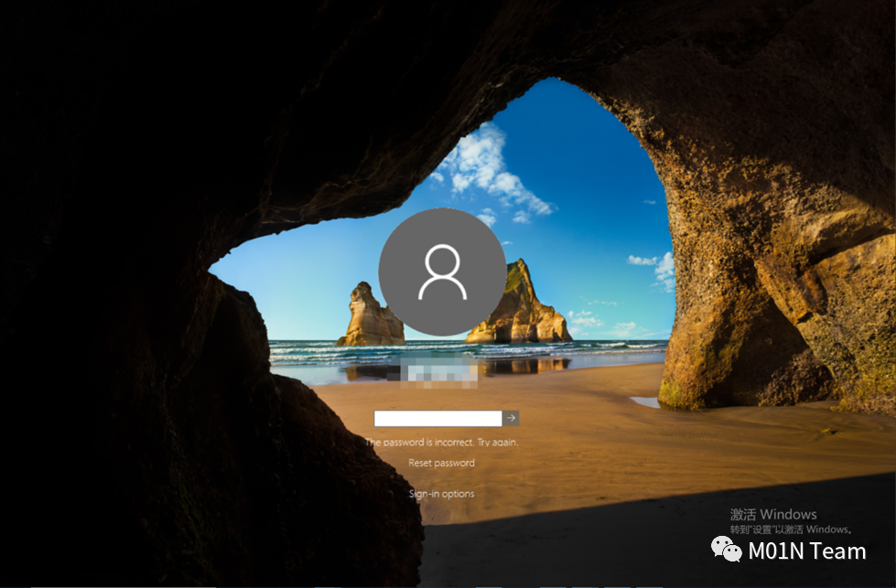The height and width of the screenshot is (588, 896).
Task: Expand Sign-in options
Action: [441, 494]
